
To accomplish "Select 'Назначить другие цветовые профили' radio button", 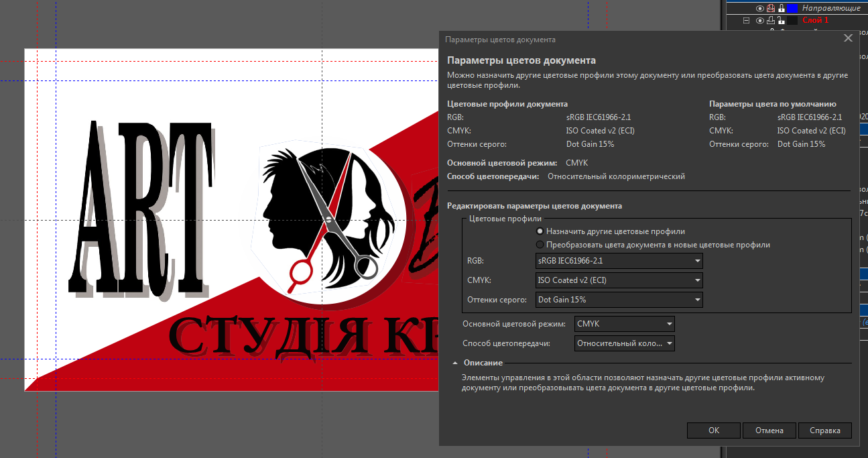I will [540, 231].
